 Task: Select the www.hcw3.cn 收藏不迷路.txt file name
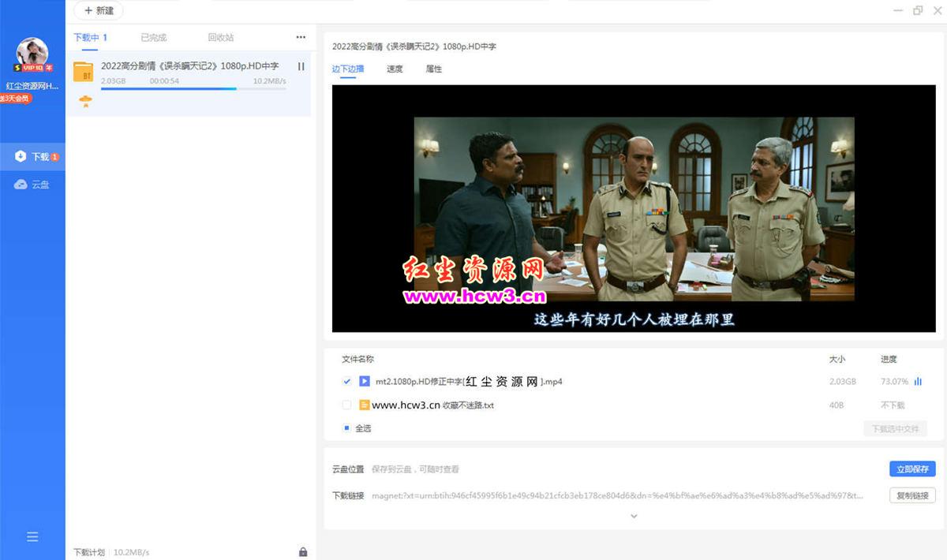click(433, 405)
